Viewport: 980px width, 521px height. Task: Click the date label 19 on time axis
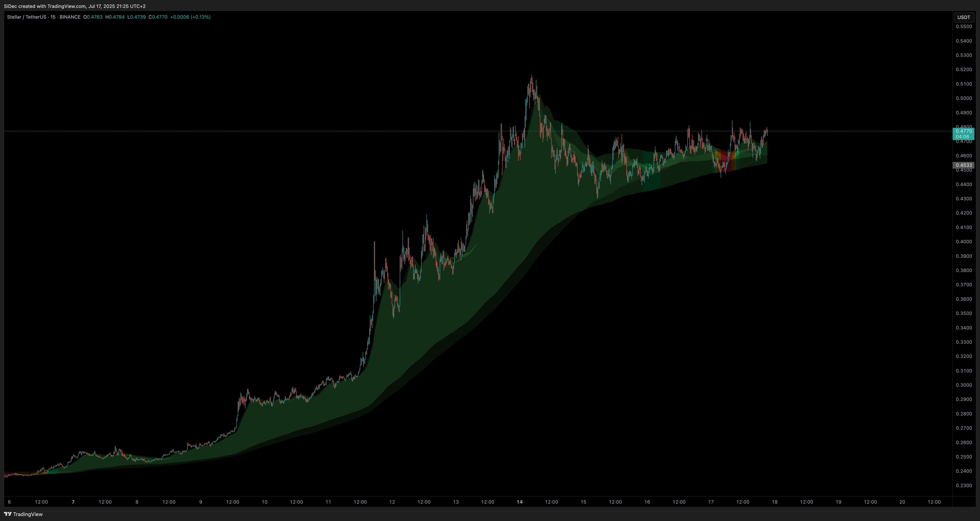[838, 502]
